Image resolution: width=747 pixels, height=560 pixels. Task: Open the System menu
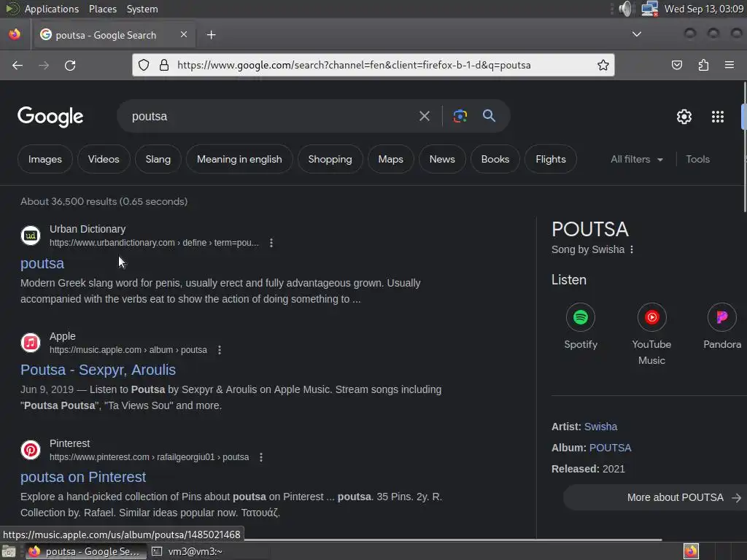click(x=142, y=9)
